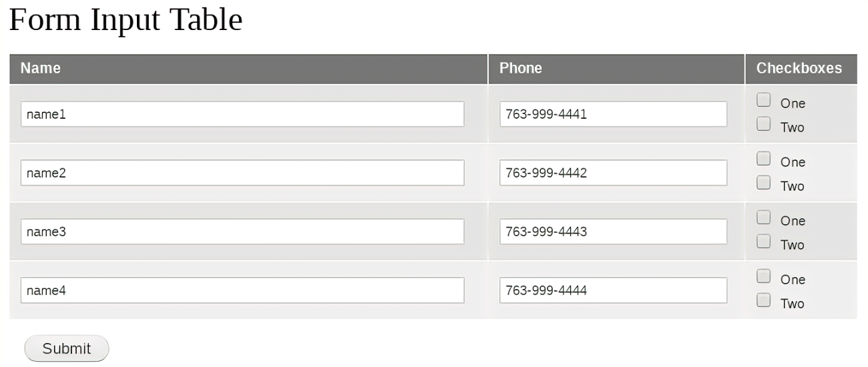Enable the 'One' checkbox in name2 row
The width and height of the screenshot is (868, 367).
click(x=764, y=159)
